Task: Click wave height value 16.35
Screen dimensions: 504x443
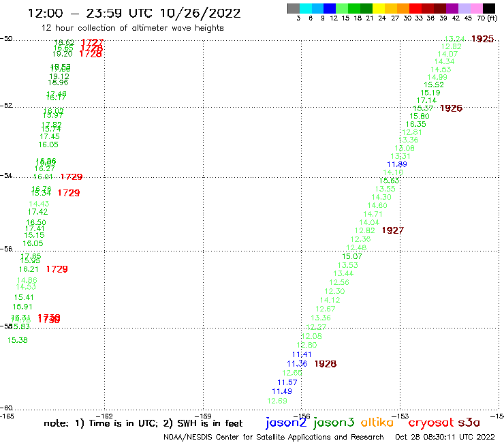Action: (x=415, y=124)
